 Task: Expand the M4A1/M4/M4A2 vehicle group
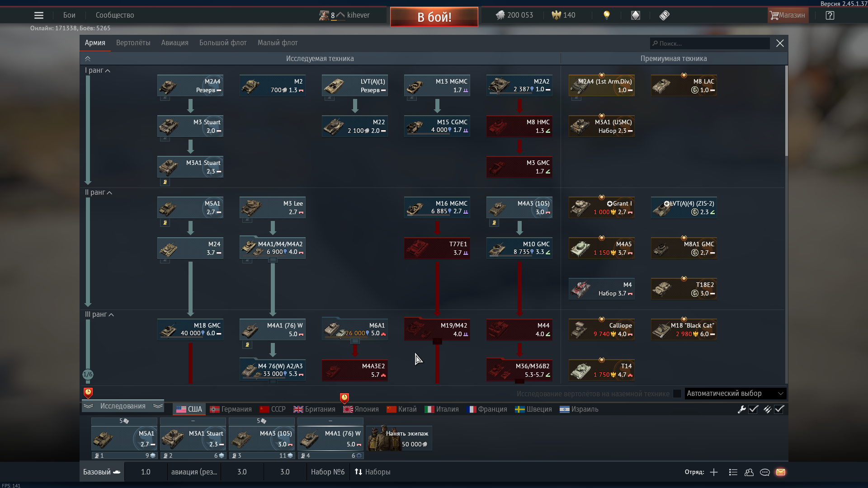coord(273,260)
